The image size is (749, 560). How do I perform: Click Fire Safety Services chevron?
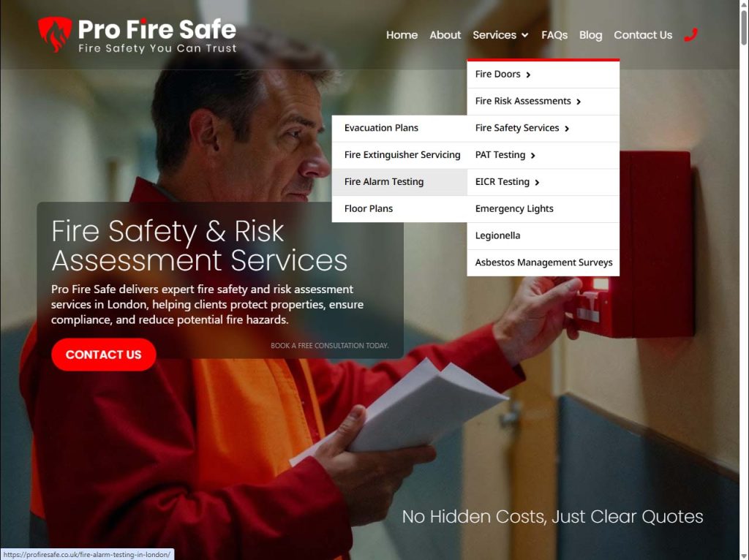[x=567, y=129]
